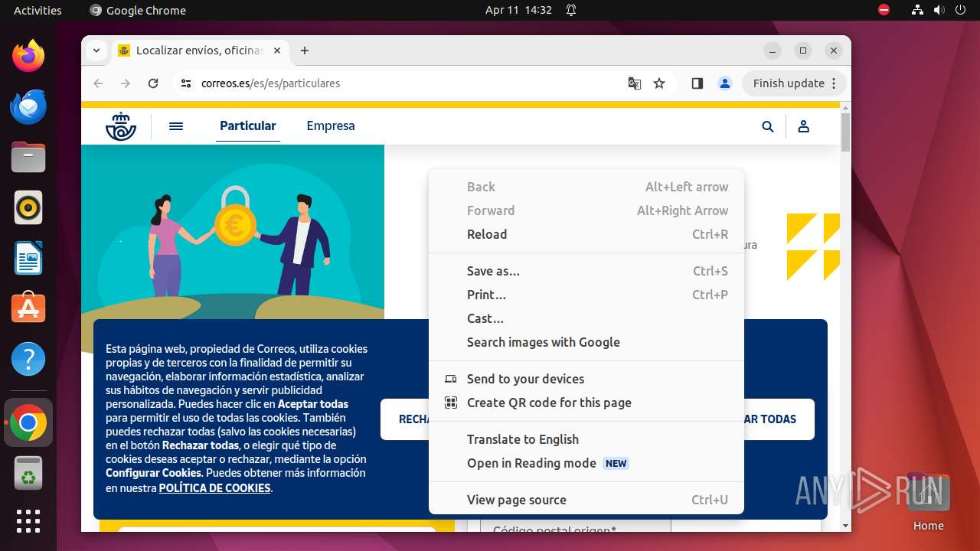This screenshot has height=551, width=980.
Task: Select View page source
Action: [586, 500]
